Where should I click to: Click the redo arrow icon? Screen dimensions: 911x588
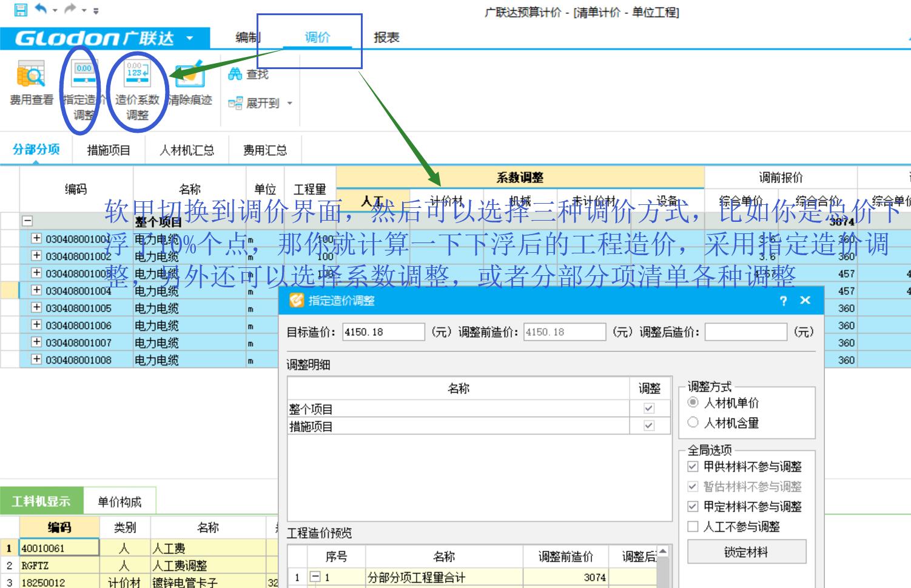[70, 9]
